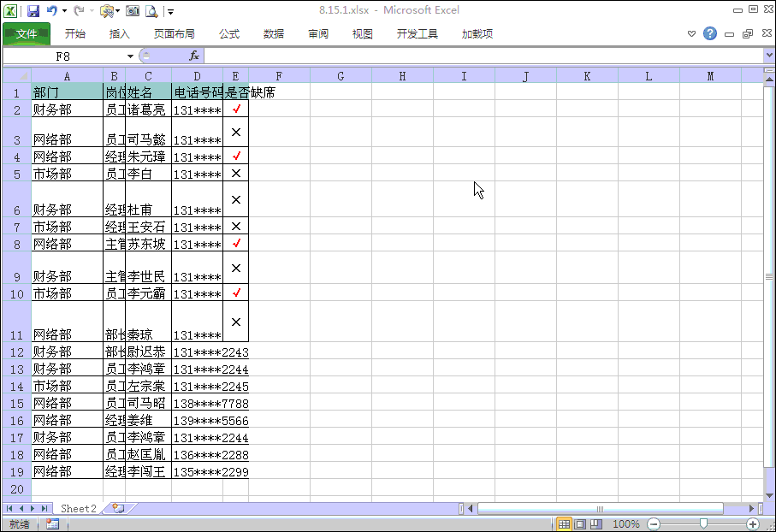Click the horizontal scrollbar thumb
Image resolution: width=776 pixels, height=532 pixels.
[600, 508]
